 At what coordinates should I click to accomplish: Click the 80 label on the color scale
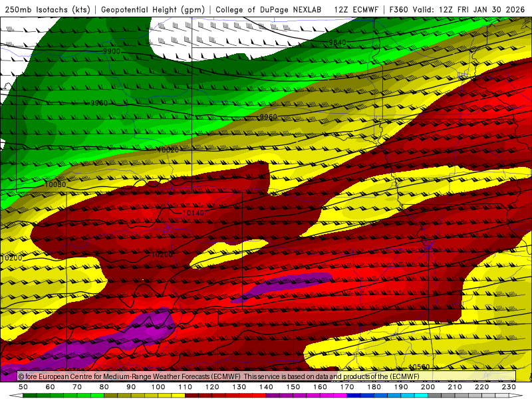[x=104, y=387]
